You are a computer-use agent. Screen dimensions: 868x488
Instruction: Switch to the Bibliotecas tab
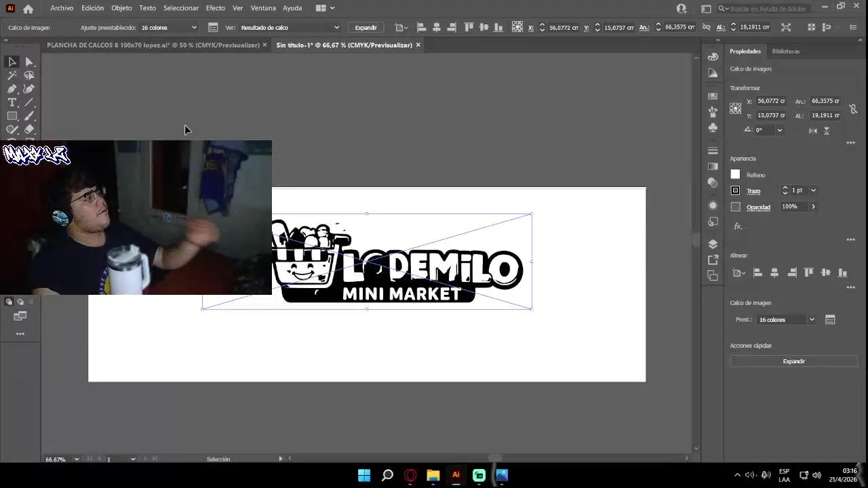786,51
